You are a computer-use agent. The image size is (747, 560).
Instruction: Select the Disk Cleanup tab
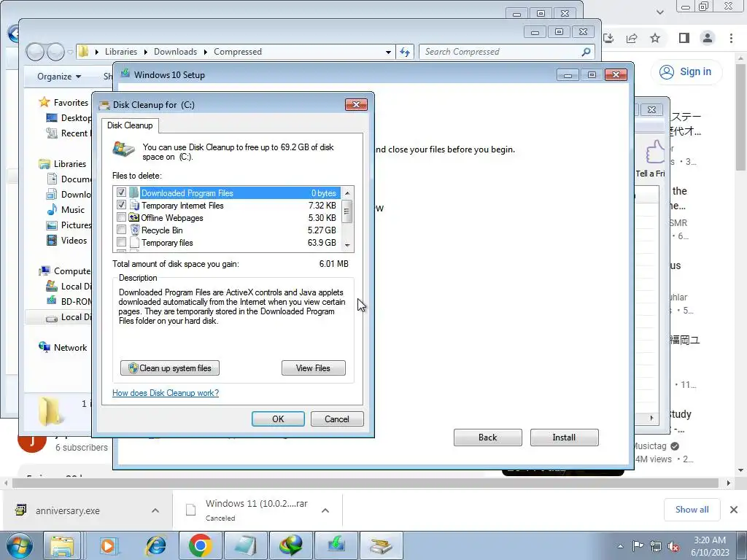point(130,125)
